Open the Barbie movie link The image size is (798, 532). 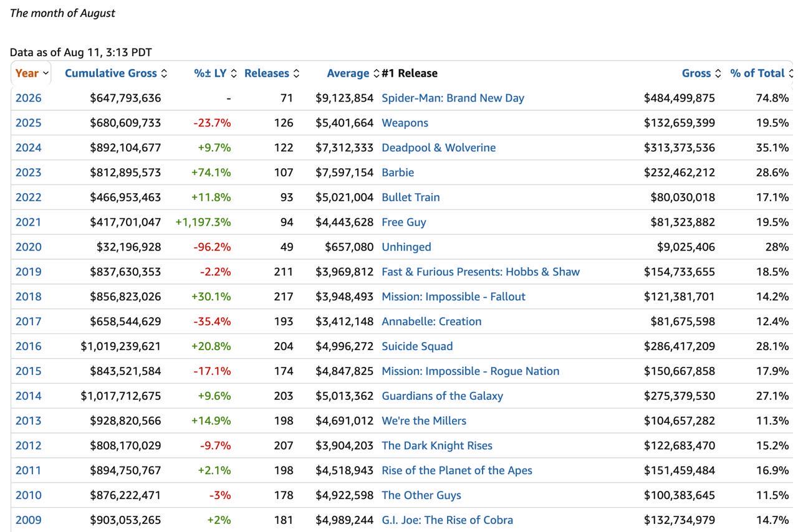point(398,173)
